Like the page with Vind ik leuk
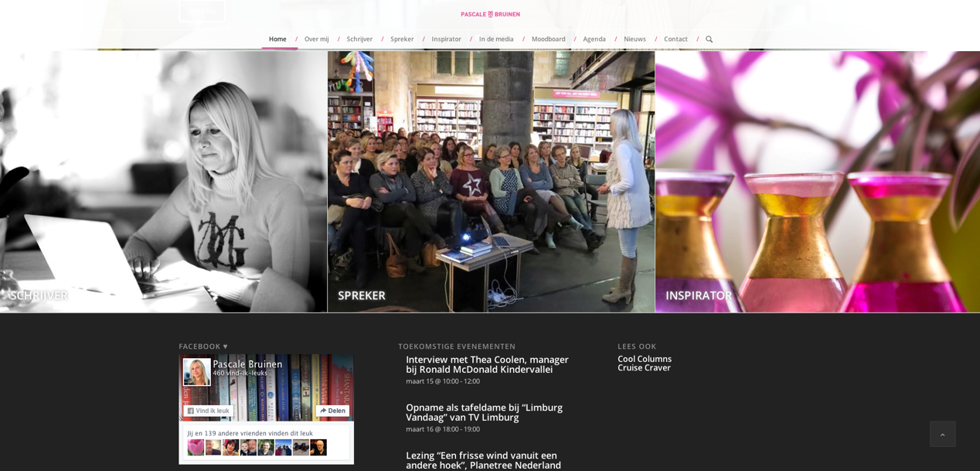Image resolution: width=980 pixels, height=471 pixels. coord(209,411)
